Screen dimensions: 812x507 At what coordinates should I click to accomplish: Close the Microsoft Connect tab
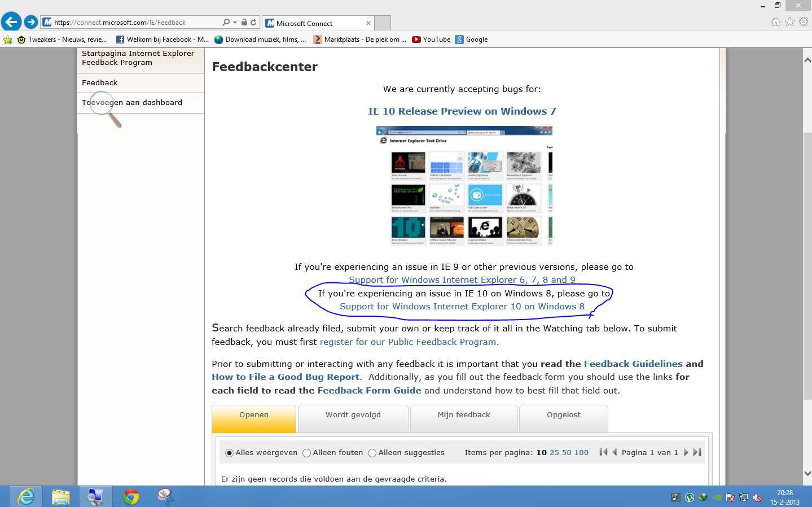368,23
